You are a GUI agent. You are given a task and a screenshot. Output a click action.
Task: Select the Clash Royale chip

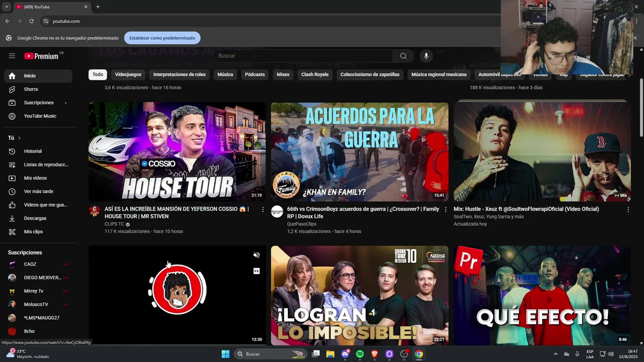(315, 74)
